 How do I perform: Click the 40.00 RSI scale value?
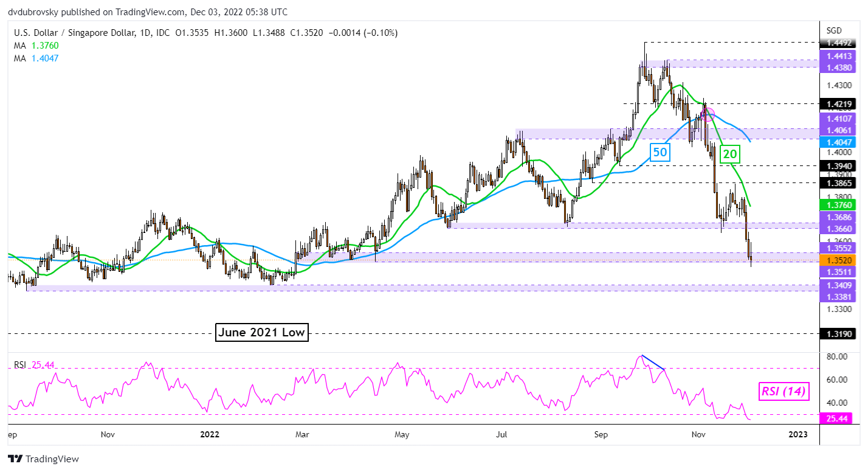point(836,403)
